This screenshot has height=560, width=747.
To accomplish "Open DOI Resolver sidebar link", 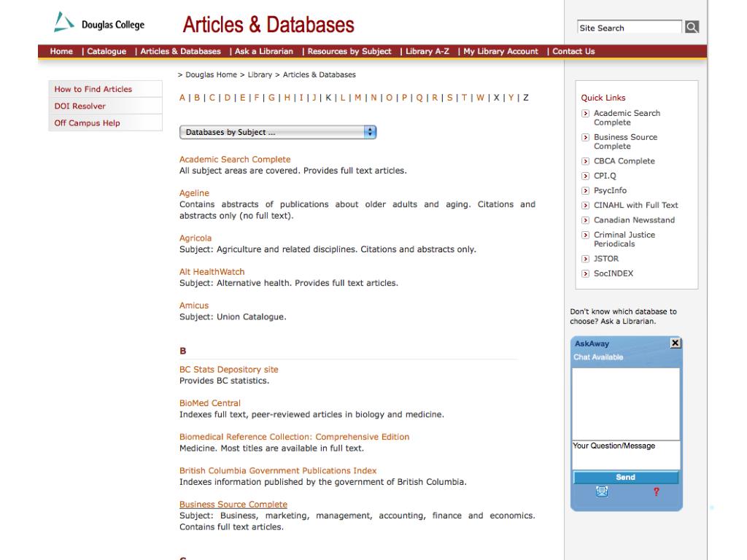I will [80, 106].
